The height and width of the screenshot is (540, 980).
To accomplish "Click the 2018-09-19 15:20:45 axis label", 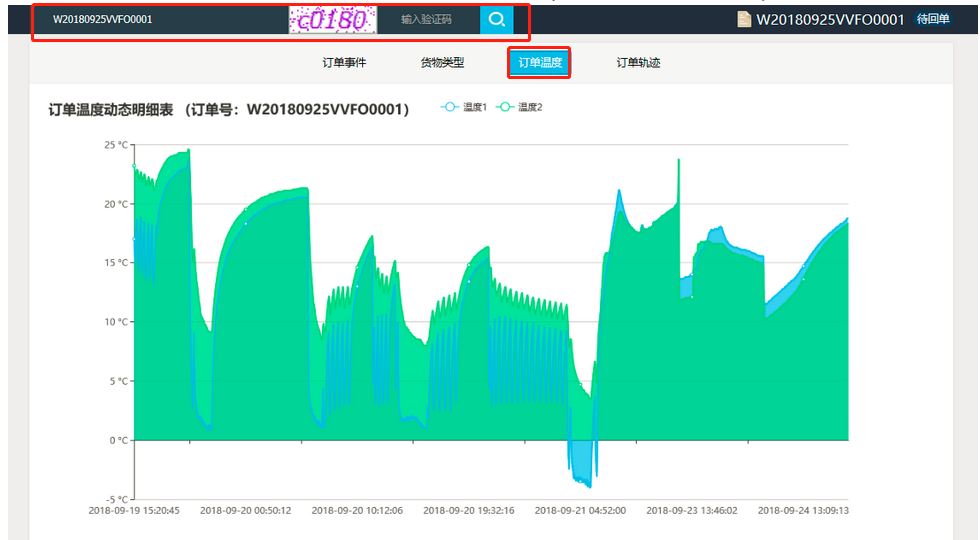I will [134, 510].
